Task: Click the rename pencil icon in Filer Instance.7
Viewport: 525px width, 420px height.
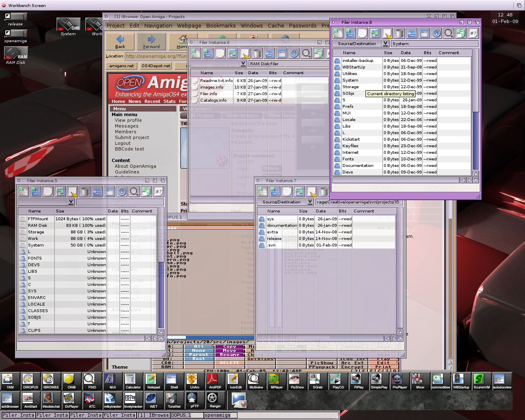Action: [312, 192]
